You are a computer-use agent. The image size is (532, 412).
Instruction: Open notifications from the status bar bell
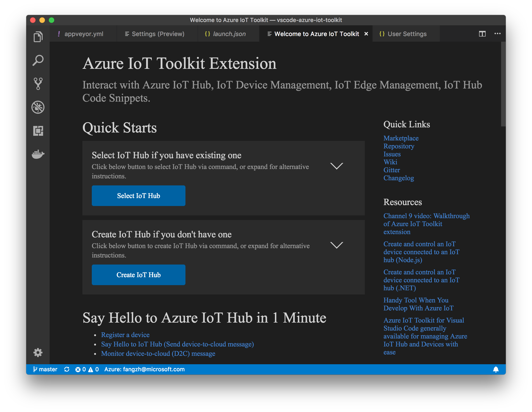tap(496, 369)
